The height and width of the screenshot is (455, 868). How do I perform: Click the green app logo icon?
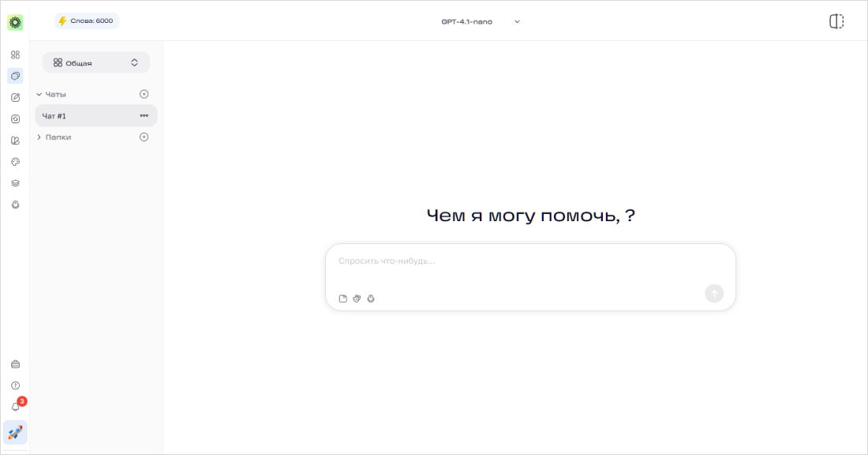coord(15,22)
